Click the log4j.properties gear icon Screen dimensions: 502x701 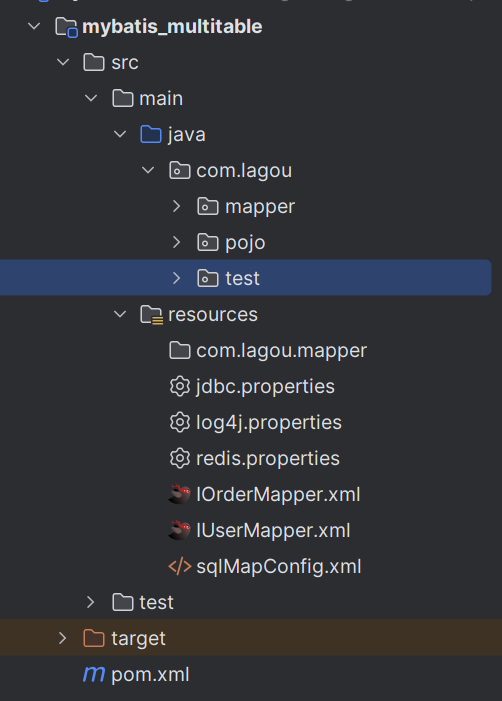point(180,422)
